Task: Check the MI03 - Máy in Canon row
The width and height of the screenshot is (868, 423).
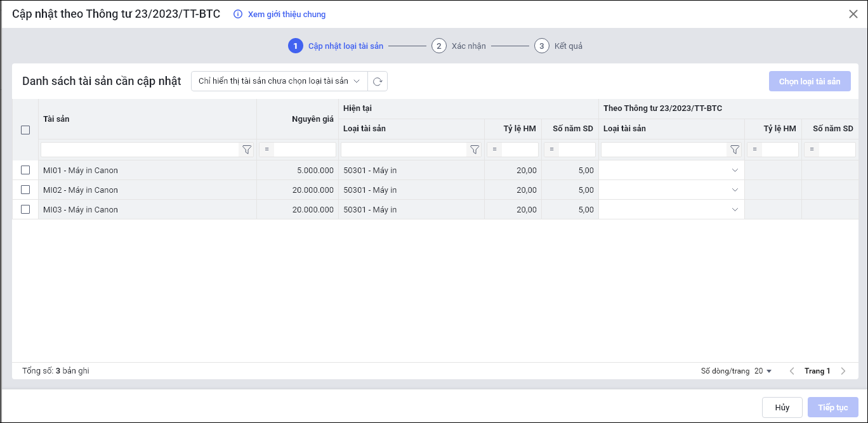Action: click(25, 209)
